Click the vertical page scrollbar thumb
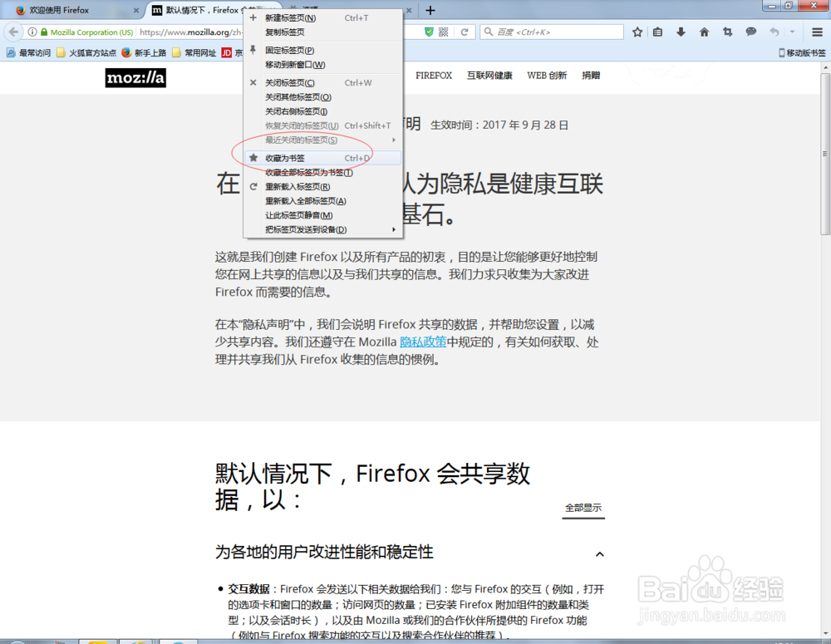This screenshot has height=644, width=831. click(x=825, y=154)
